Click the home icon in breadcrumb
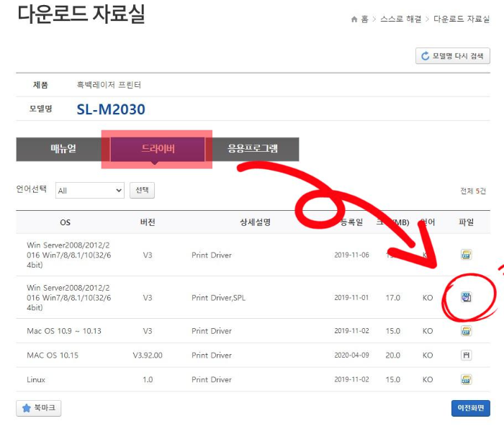504x426 pixels. coord(354,19)
